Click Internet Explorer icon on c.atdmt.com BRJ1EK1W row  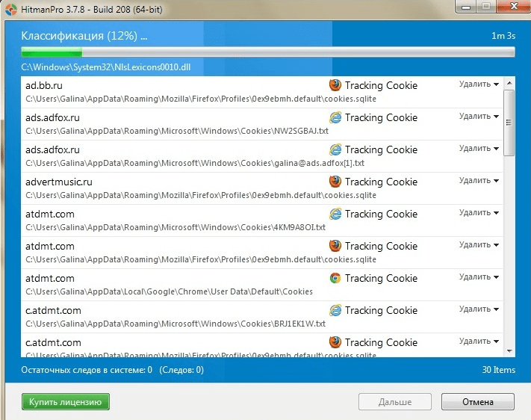coord(335,310)
